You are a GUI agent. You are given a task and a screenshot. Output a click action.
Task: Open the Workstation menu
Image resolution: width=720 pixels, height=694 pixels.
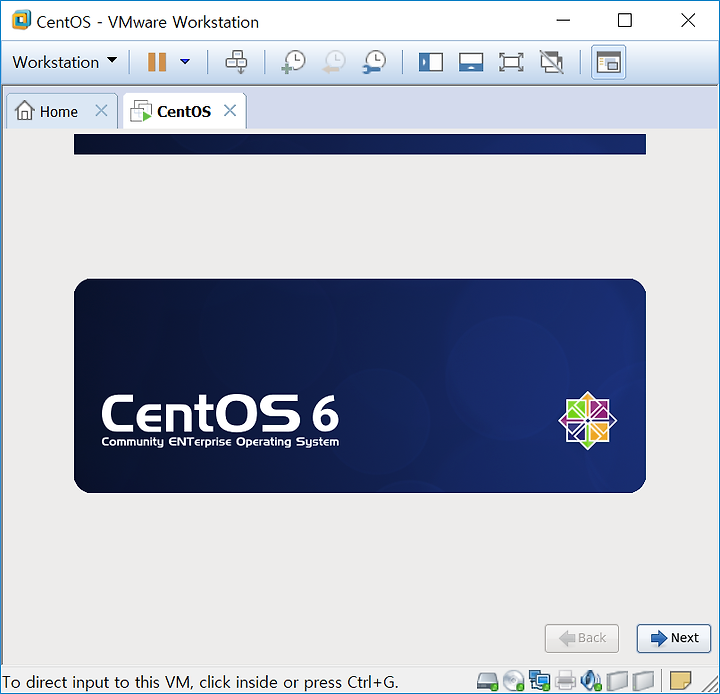click(64, 62)
